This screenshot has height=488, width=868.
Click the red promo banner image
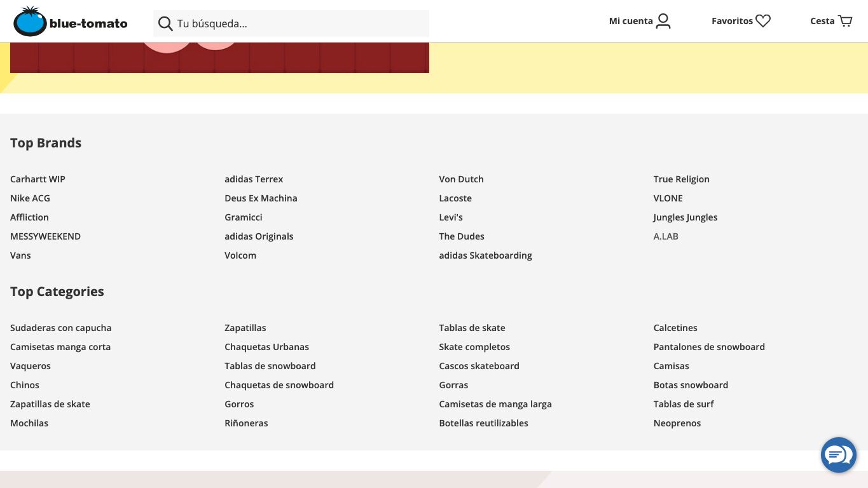click(x=219, y=58)
